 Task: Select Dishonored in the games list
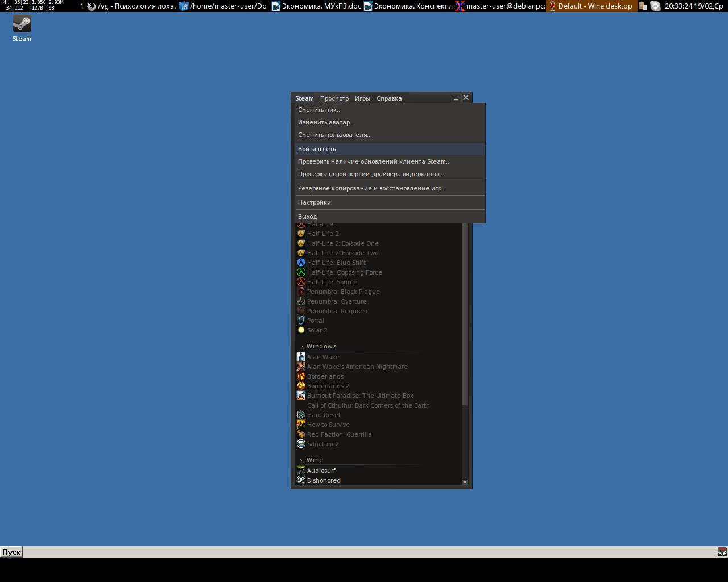tap(324, 480)
